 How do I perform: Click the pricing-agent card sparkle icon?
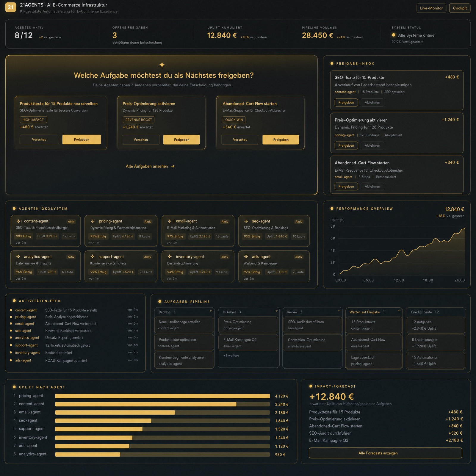[93, 221]
